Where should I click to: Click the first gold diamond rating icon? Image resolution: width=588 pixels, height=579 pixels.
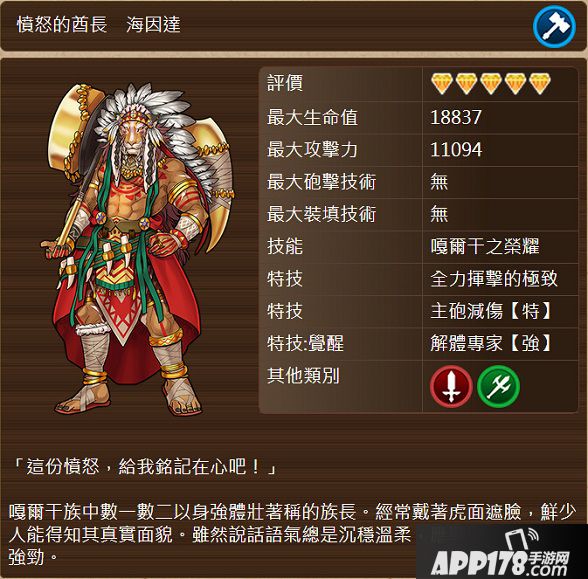[x=442, y=84]
